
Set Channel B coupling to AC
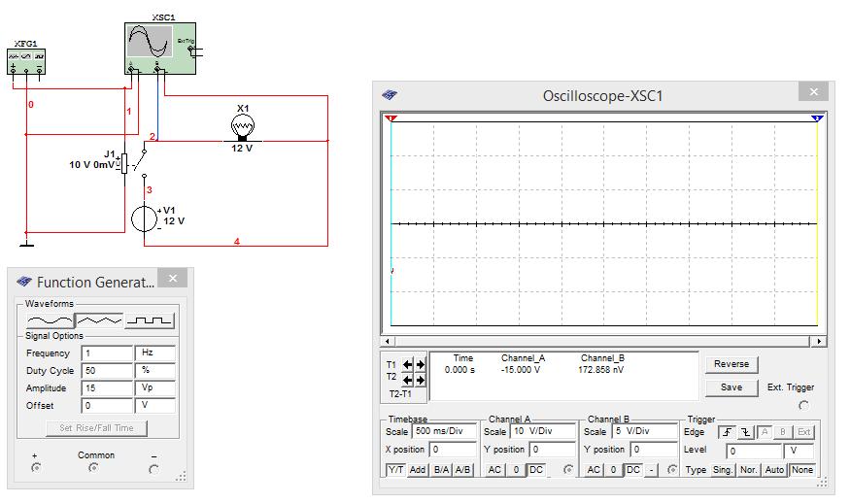click(x=594, y=470)
